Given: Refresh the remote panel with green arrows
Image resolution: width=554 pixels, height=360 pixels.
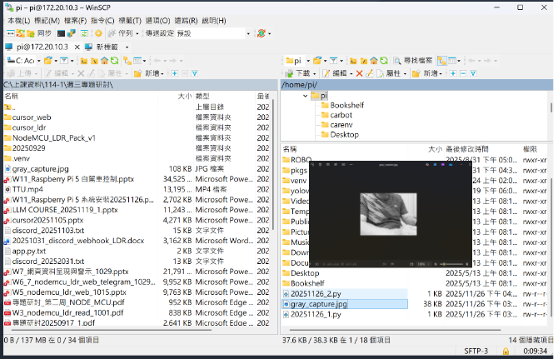Looking at the screenshot, I should (384, 61).
